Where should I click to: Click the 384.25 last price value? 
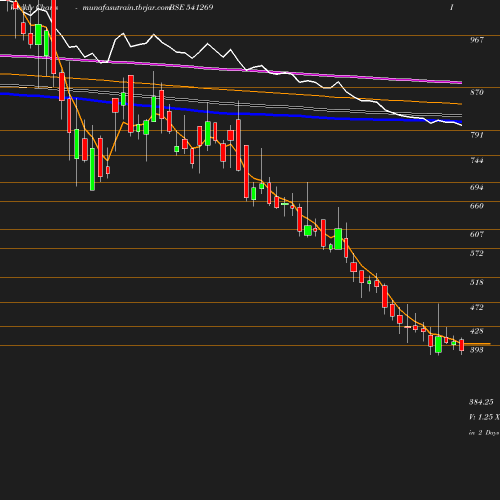pos(481,402)
